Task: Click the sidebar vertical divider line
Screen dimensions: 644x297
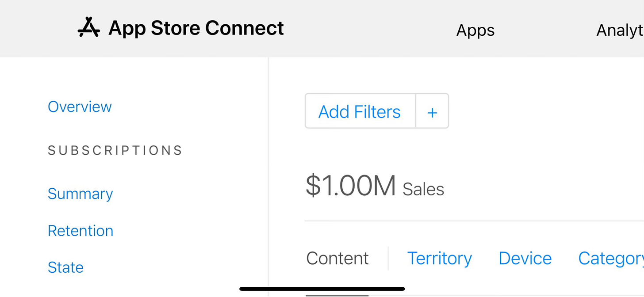Action: click(268, 177)
